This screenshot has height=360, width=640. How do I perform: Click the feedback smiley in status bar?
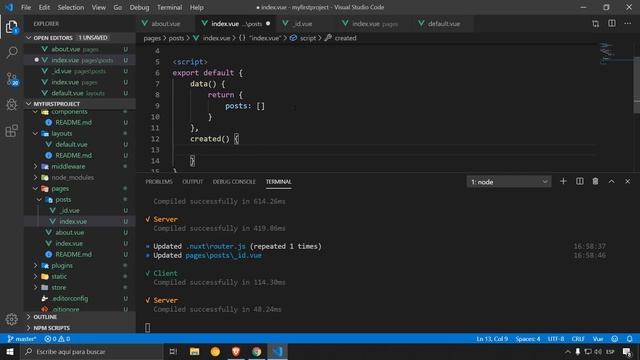(x=614, y=339)
